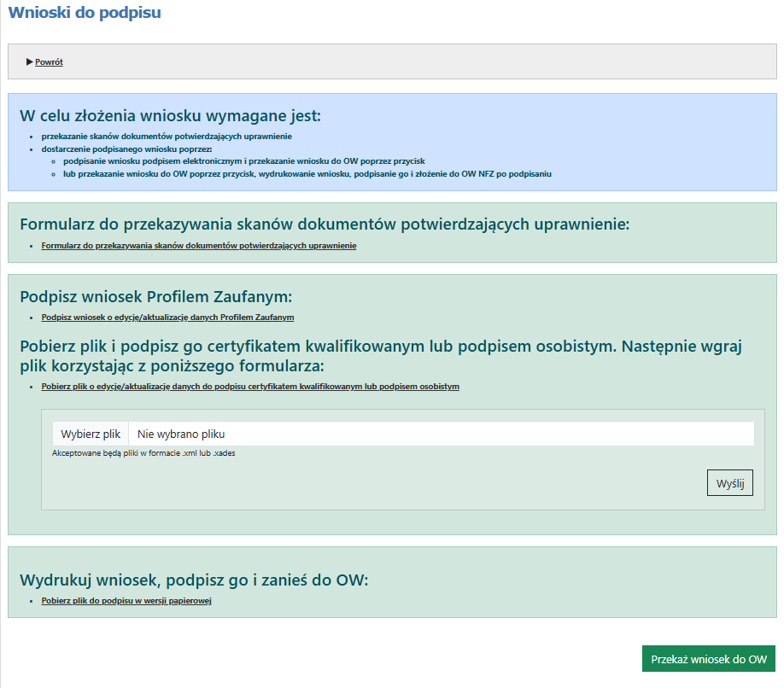Click the 'Wnioski do podpisu' page title
The image size is (784, 688).
(x=84, y=13)
